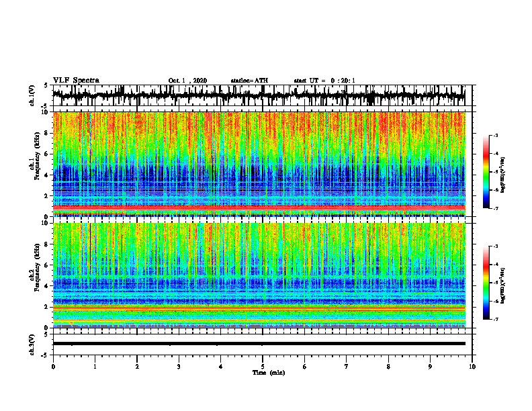
Task: Click the "start UT = 0:20:1" label
Action: 324,81
